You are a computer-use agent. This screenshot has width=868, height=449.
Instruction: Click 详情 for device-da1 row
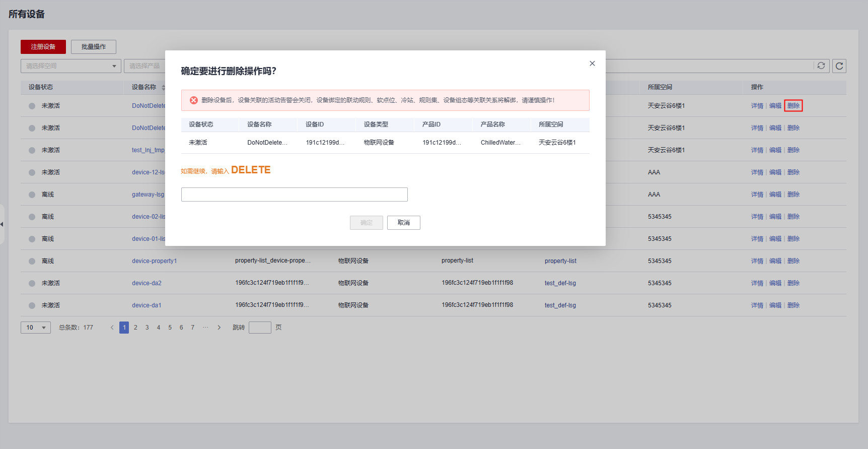(757, 305)
